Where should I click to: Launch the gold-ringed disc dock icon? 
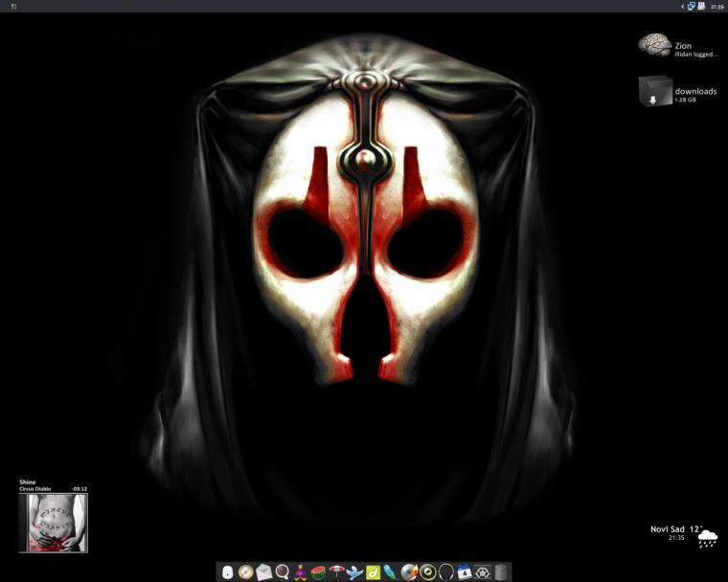427,571
